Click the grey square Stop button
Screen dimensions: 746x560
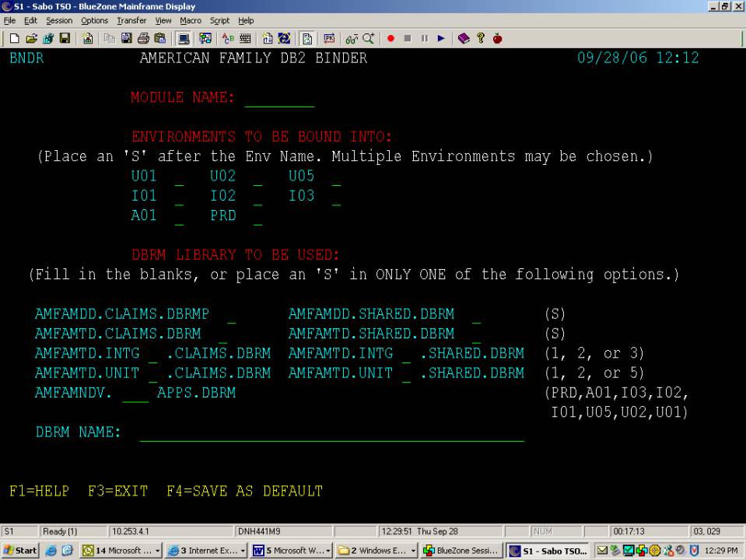[x=408, y=39]
